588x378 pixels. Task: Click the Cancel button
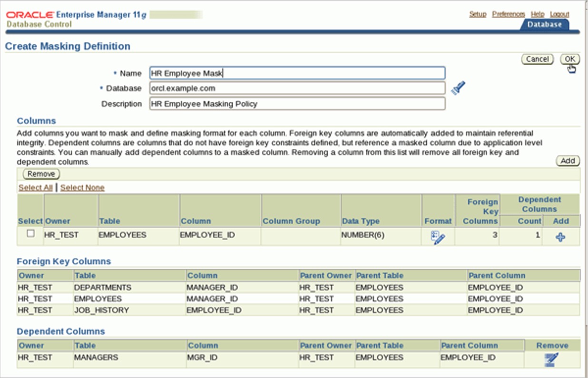[538, 59]
